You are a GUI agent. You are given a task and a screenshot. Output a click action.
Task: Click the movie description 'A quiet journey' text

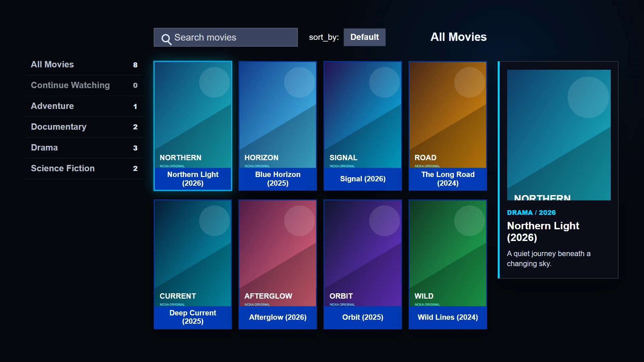(548, 258)
